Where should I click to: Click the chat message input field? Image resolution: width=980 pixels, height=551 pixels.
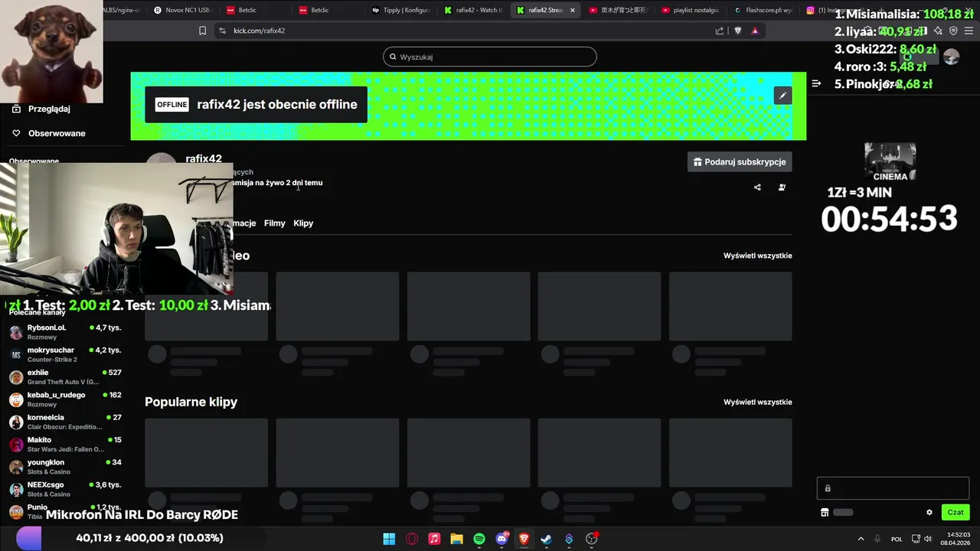(893, 488)
